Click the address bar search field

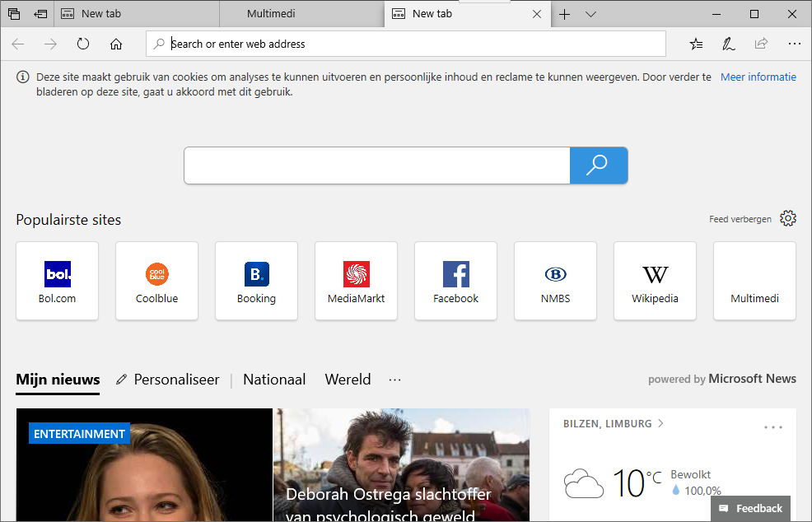coord(406,44)
